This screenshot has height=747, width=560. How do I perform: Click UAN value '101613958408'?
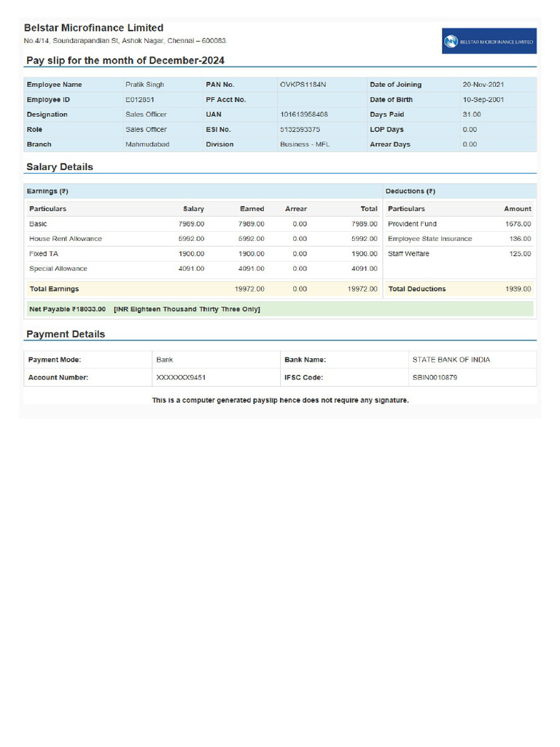pos(304,115)
